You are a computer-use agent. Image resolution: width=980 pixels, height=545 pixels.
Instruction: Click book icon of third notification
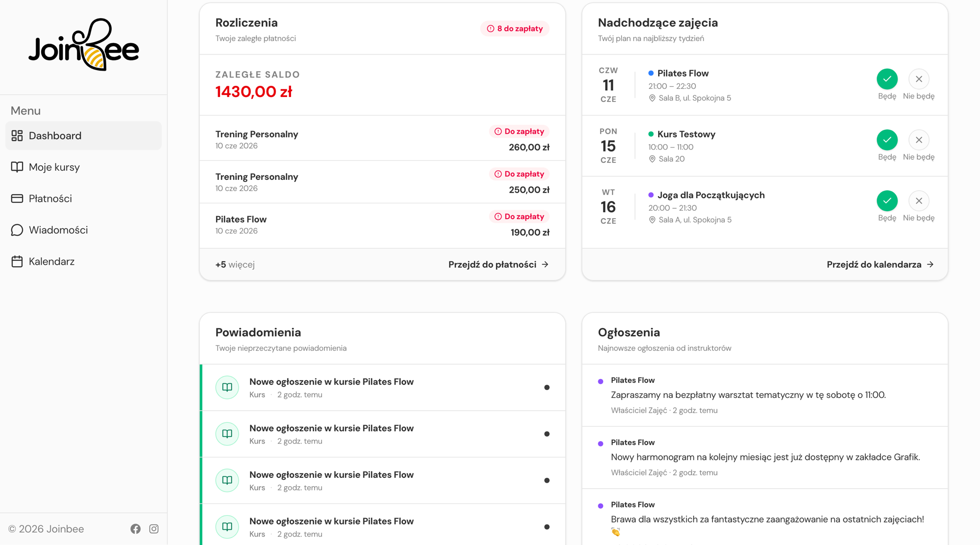click(227, 480)
